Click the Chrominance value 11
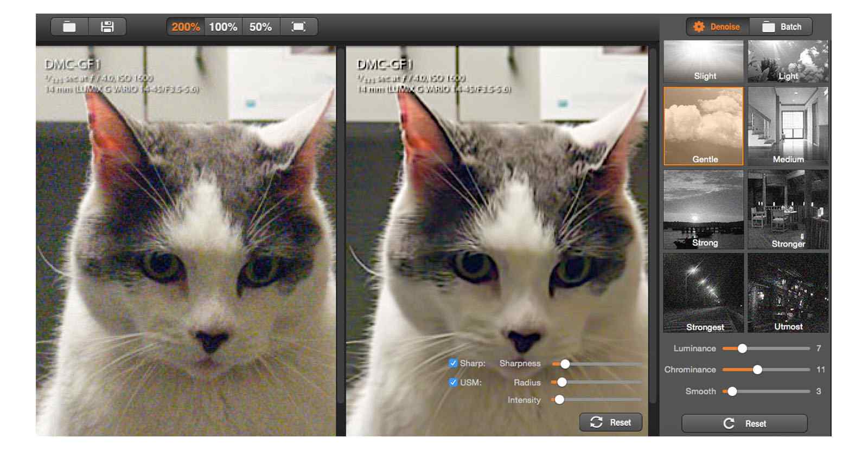 [821, 370]
